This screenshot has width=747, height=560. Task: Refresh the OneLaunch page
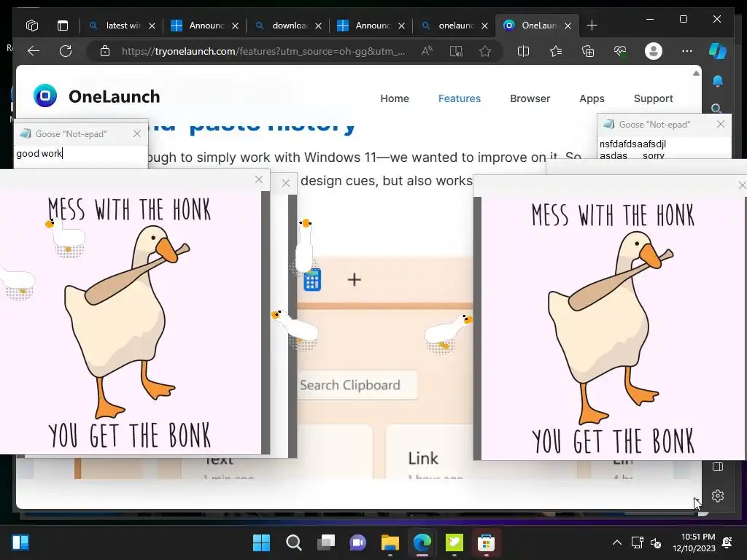[x=66, y=51]
